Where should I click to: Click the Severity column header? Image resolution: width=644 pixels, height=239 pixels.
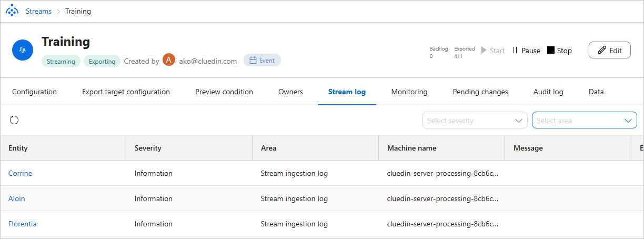[x=189, y=148]
